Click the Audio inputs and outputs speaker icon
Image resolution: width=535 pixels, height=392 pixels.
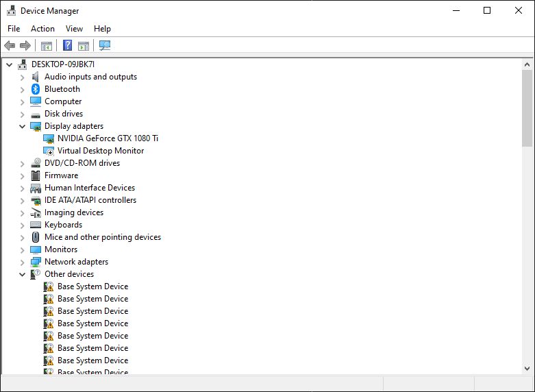(x=35, y=77)
